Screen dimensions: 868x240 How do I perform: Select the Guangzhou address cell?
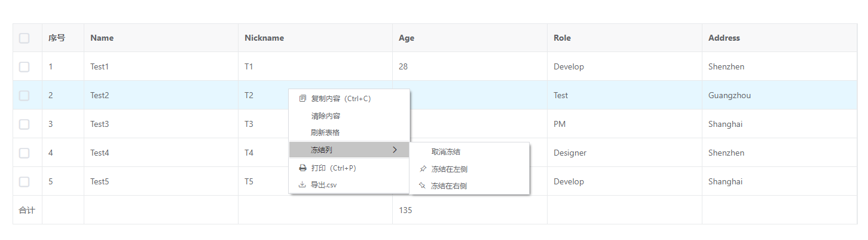tap(729, 96)
